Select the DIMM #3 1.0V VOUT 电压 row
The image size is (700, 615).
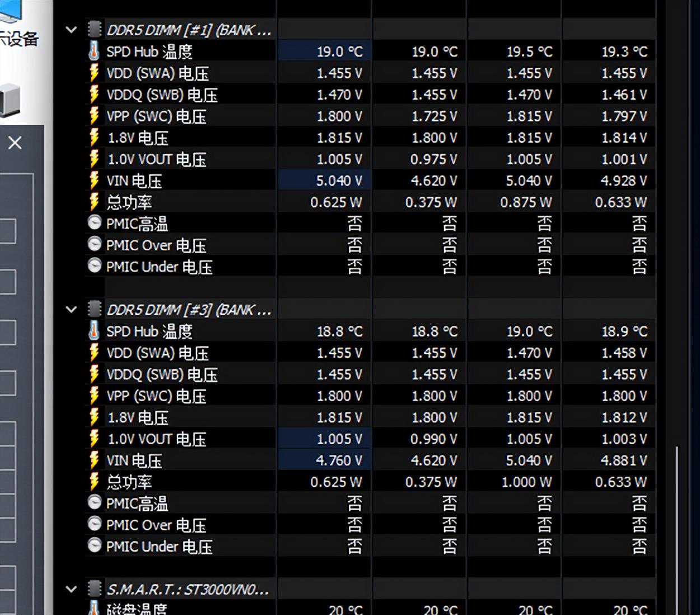(371, 439)
